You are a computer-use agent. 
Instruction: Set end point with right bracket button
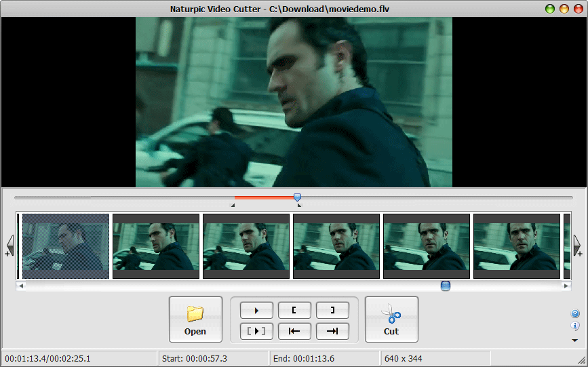(332, 310)
